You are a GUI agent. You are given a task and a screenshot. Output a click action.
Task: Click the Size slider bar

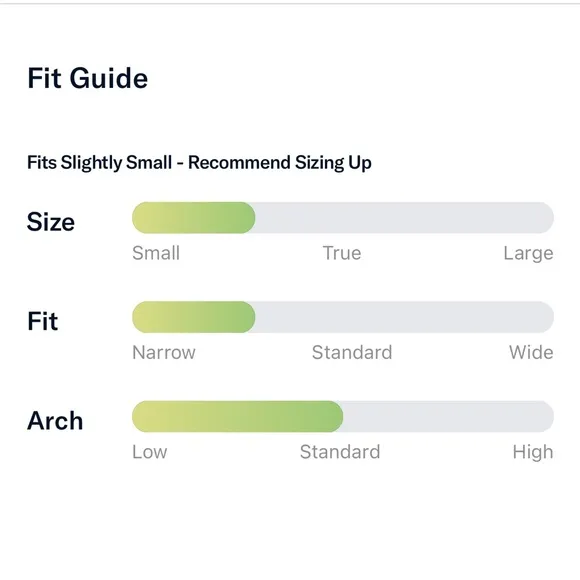tap(343, 218)
